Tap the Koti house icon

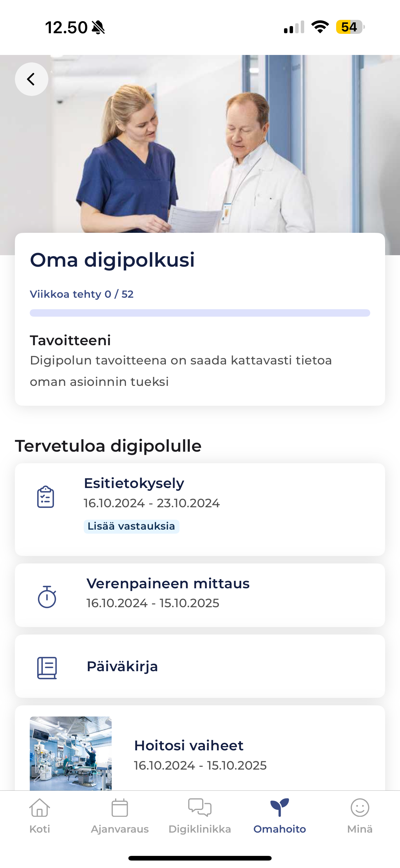pyautogui.click(x=40, y=808)
